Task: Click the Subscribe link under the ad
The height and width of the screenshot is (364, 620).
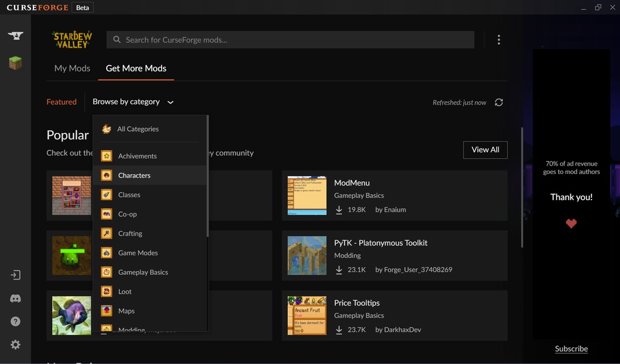Action: tap(571, 349)
